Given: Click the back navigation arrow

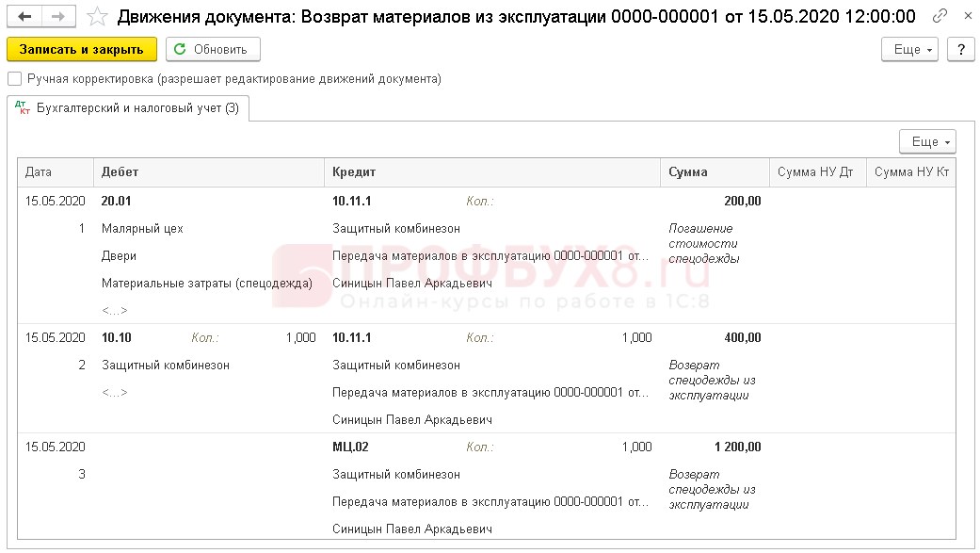Looking at the screenshot, I should click(25, 17).
